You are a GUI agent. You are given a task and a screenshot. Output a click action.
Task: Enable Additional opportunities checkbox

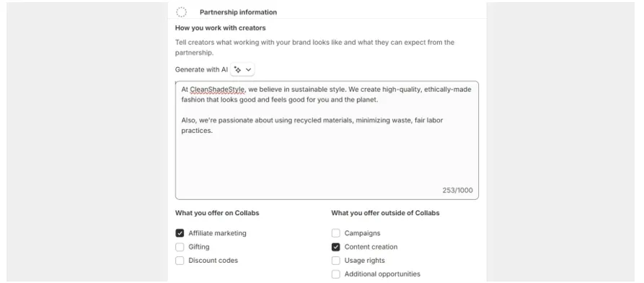[335, 274]
